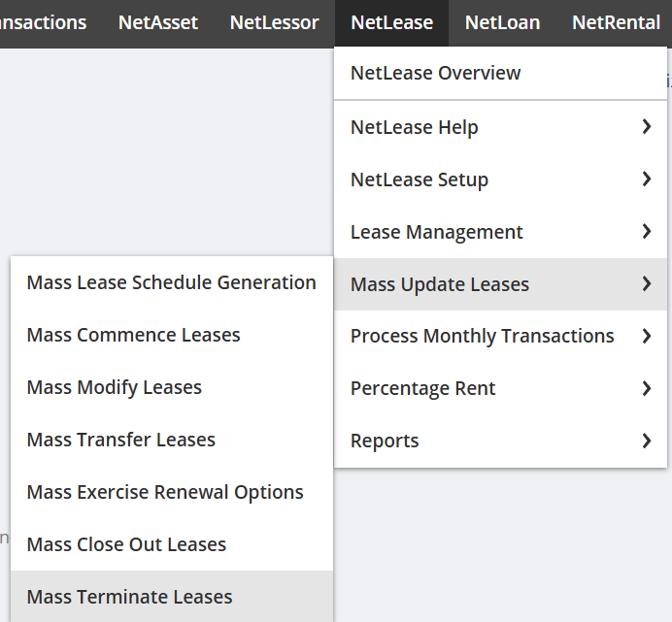Expand the NetLease Help submenu arrow

click(x=647, y=127)
